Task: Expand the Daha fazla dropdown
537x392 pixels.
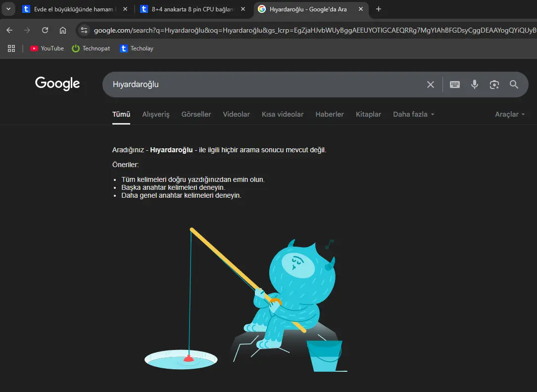Action: [414, 115]
